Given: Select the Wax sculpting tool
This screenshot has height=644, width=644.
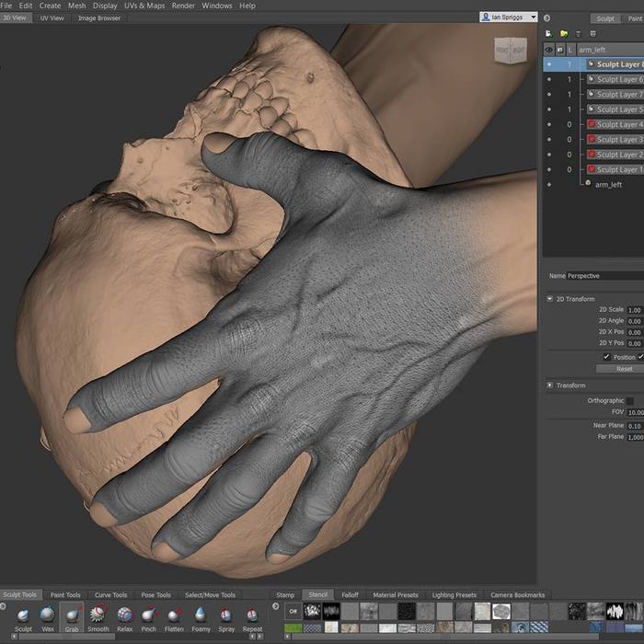Looking at the screenshot, I should point(48,615).
